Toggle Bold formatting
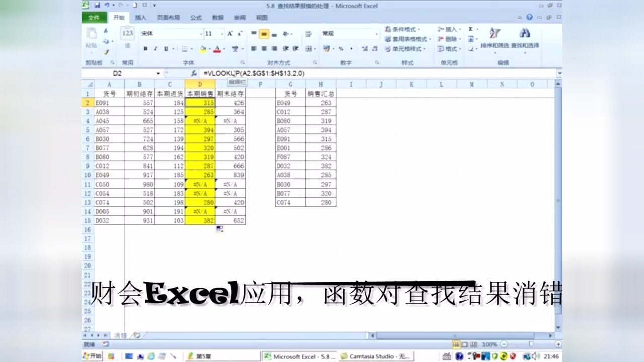The height and width of the screenshot is (362, 644). click(145, 49)
